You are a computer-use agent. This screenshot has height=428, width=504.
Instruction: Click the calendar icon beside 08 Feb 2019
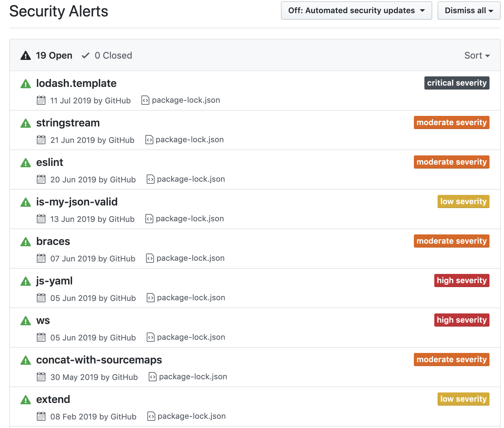[x=41, y=416]
